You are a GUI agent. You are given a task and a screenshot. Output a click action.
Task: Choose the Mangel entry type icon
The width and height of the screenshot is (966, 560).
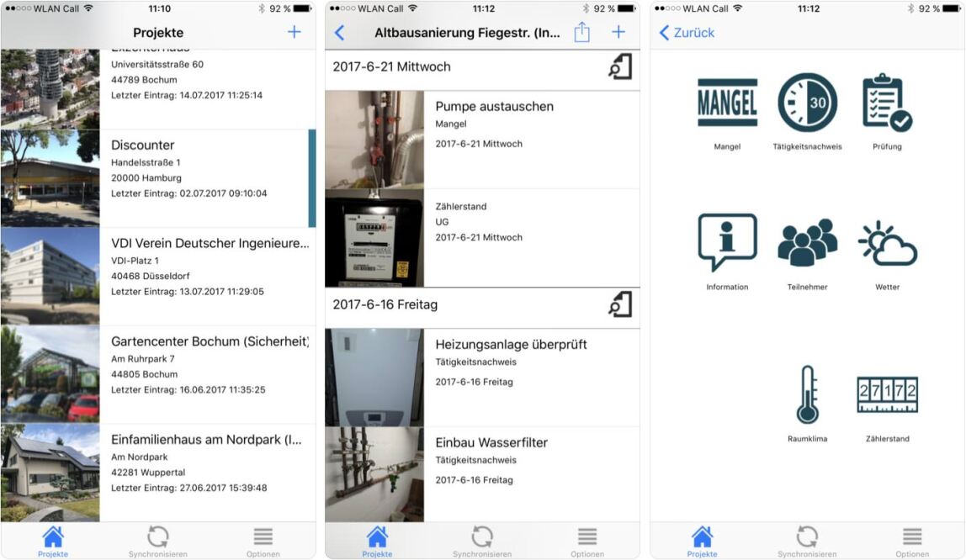[x=727, y=103]
